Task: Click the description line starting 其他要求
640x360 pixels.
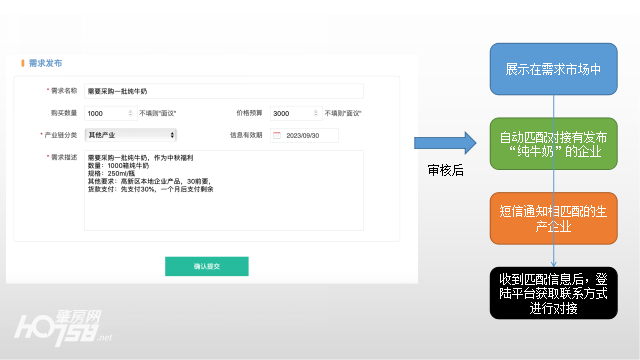Action: pos(149,181)
